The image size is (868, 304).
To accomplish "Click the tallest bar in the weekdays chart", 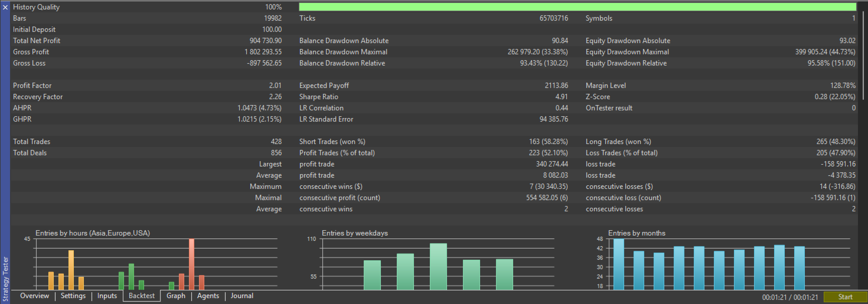I will pyautogui.click(x=438, y=266).
